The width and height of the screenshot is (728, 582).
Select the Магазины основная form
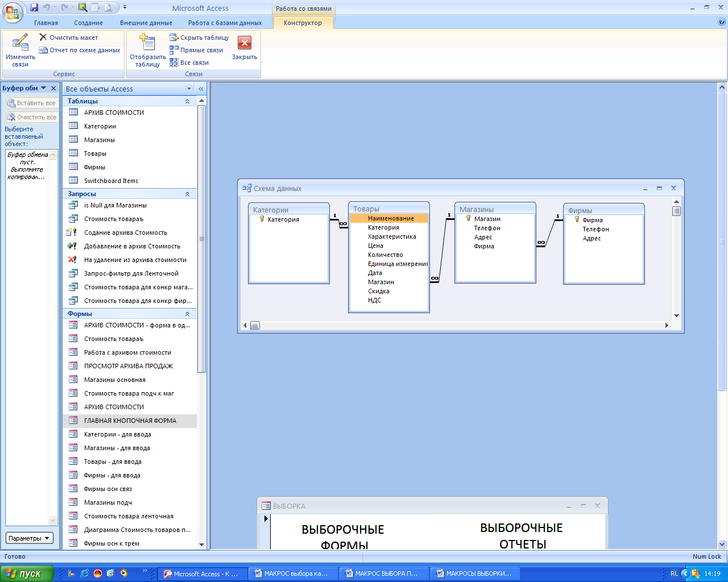[130, 380]
